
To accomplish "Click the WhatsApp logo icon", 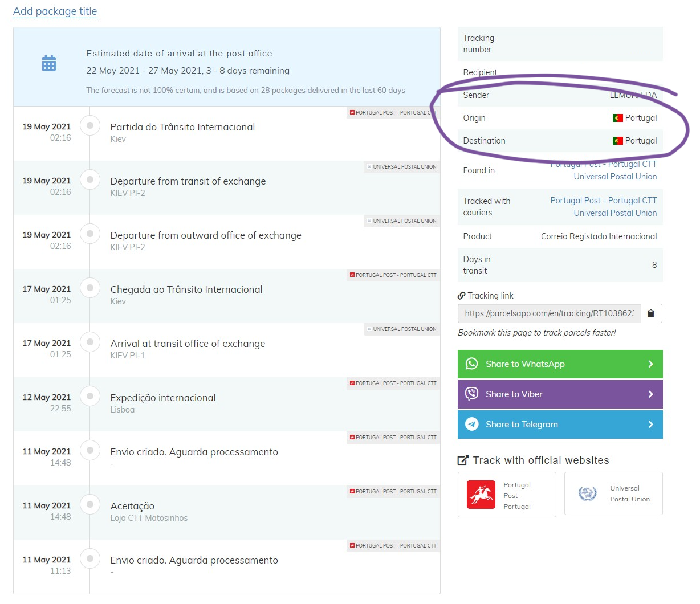I will point(472,364).
